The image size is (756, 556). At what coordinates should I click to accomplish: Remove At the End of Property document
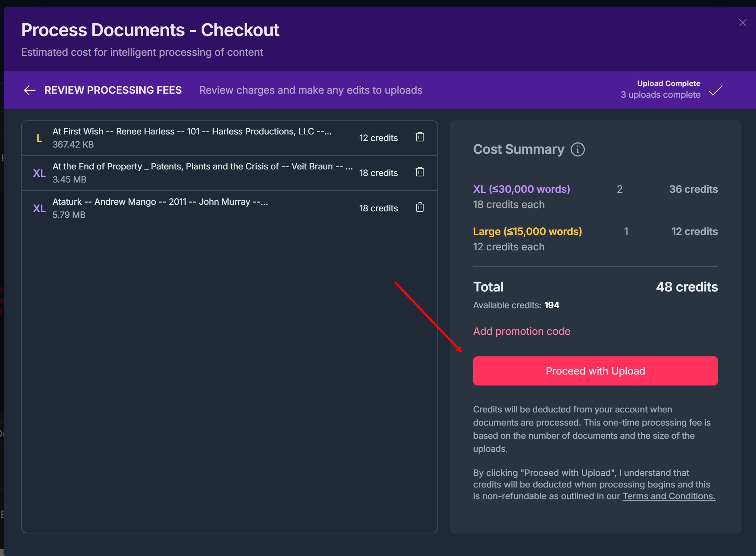pos(420,172)
